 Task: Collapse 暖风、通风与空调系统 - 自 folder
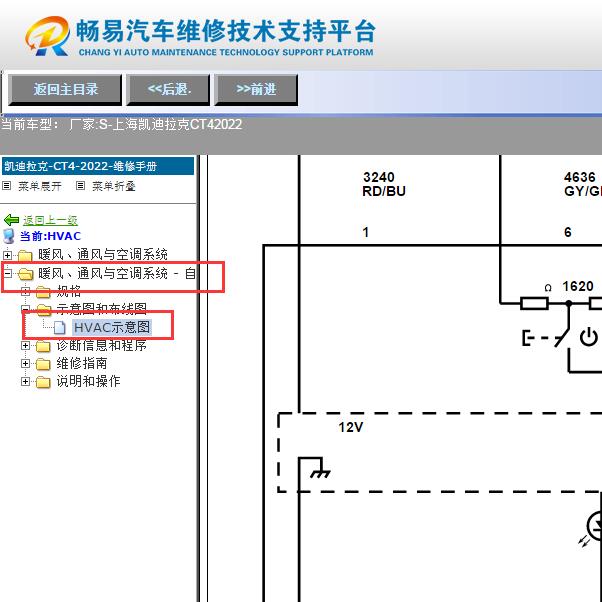7,273
